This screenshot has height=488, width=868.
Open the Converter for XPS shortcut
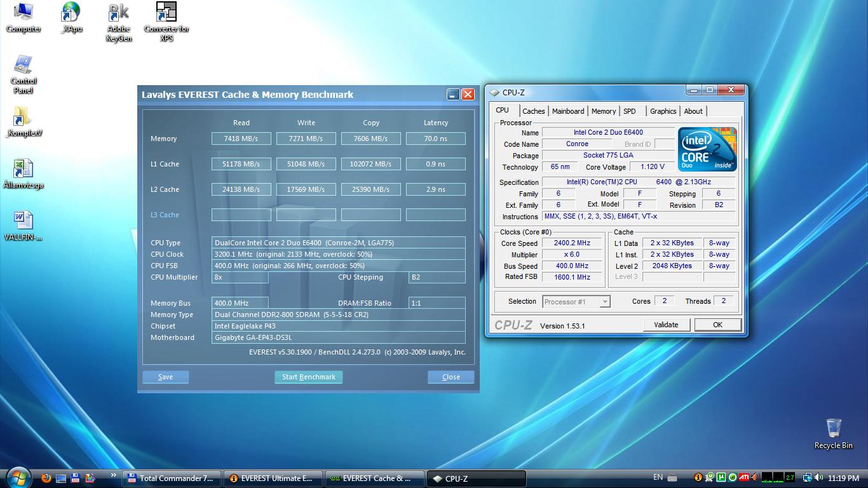tap(166, 22)
